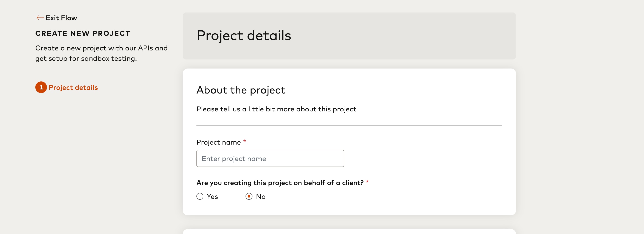Click the No option label
Image resolution: width=644 pixels, height=234 pixels.
[261, 197]
